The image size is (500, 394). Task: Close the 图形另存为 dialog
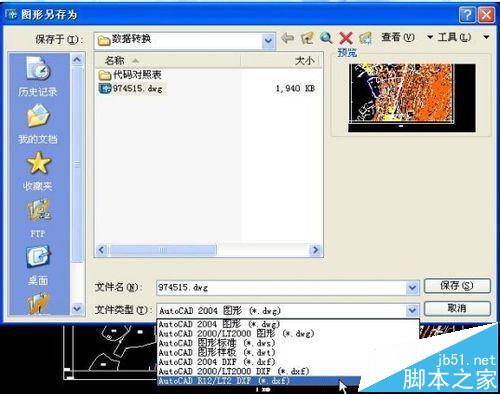tap(486, 15)
